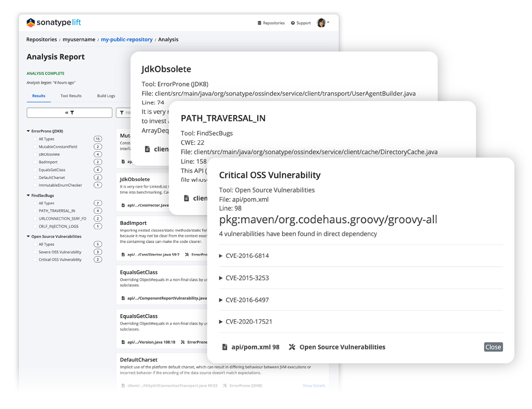Click the user avatar picture
Viewport: 532px width, 409px height.
(321, 23)
